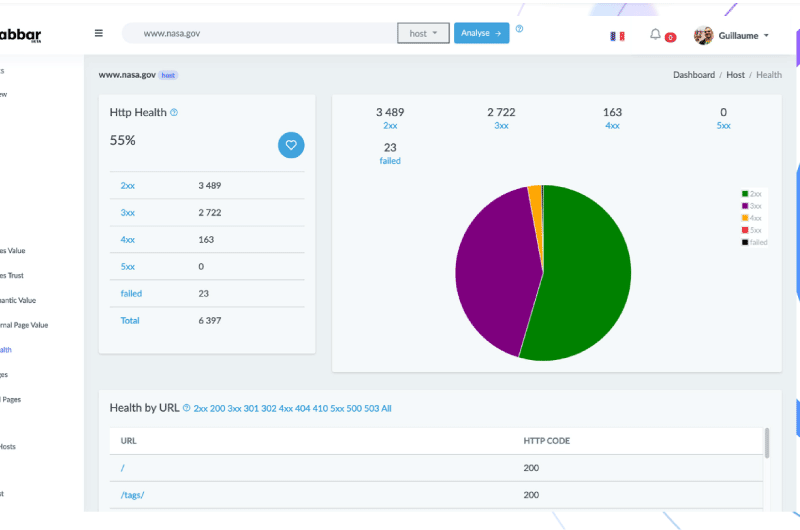Screen dimensions: 800x530
Task: Open Semantic Value sidebar item
Action: click(x=18, y=300)
